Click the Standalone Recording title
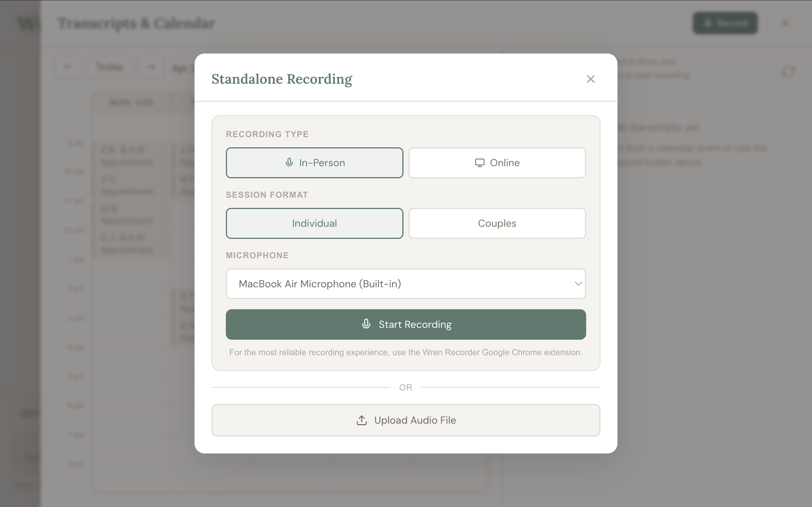This screenshot has width=812, height=507. (x=282, y=79)
